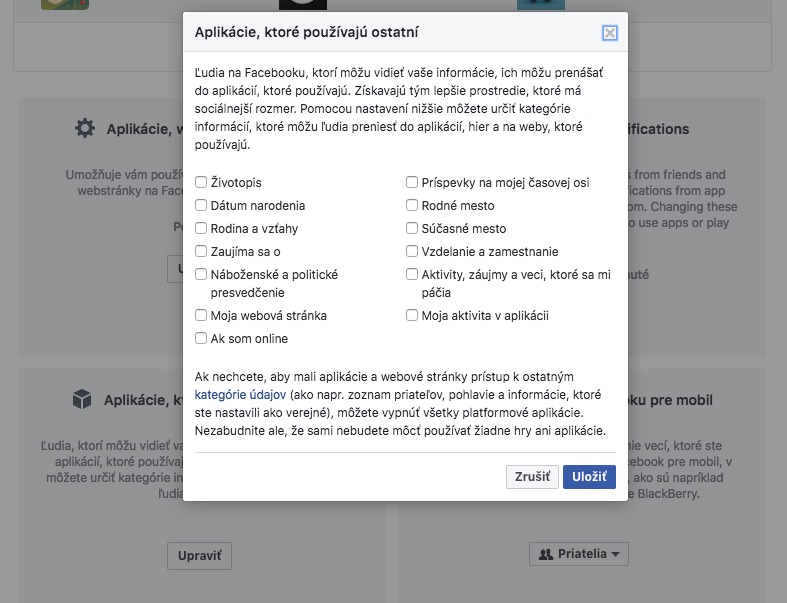
Task: Check Vzdelanie a zamestnanie option
Action: pyautogui.click(x=412, y=251)
